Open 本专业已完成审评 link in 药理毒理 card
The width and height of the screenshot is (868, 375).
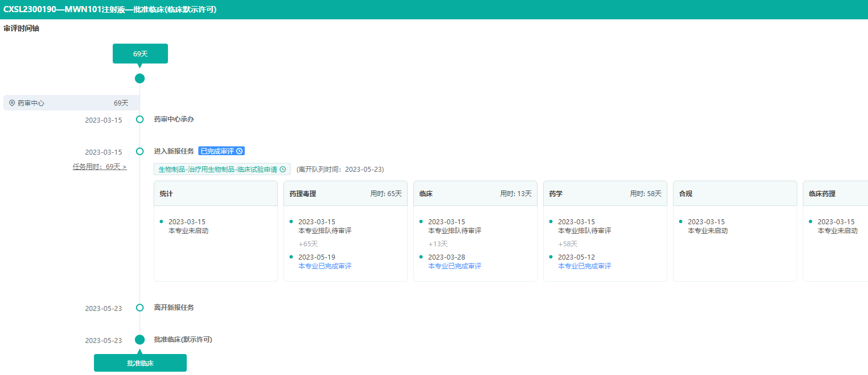pos(325,266)
